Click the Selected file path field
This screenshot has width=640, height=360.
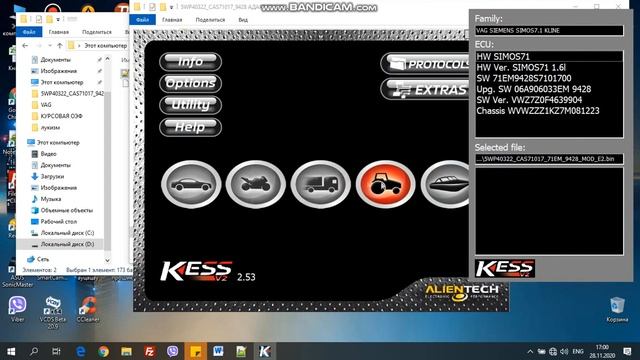point(549,159)
